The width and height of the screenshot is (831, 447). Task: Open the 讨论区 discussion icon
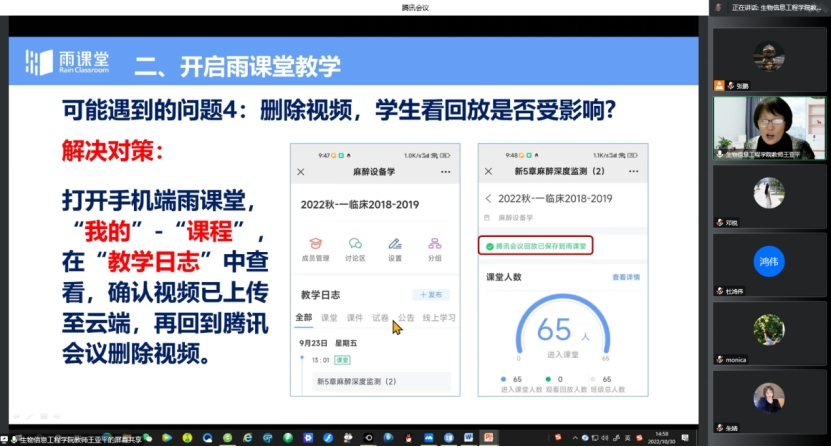pyautogui.click(x=355, y=244)
